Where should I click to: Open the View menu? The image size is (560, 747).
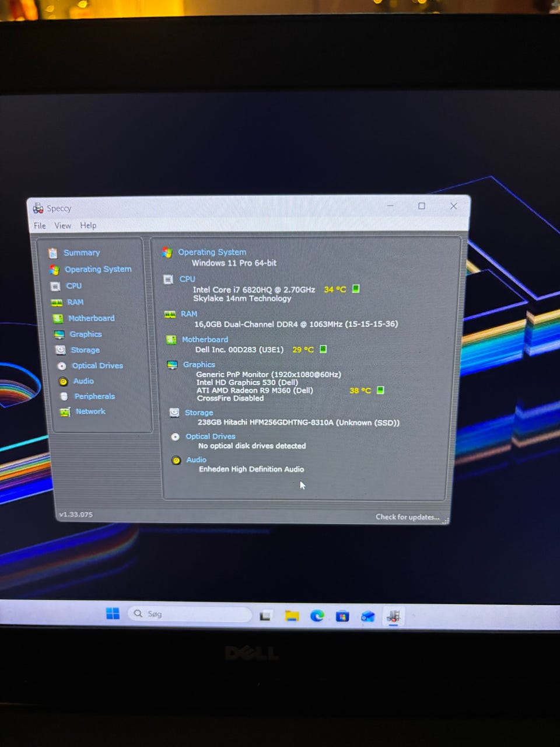coord(63,226)
